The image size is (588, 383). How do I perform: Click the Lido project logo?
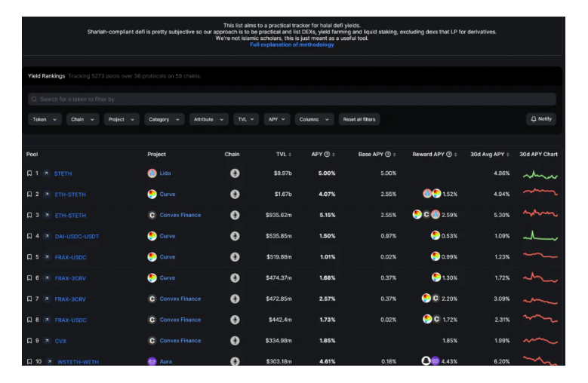click(x=152, y=173)
